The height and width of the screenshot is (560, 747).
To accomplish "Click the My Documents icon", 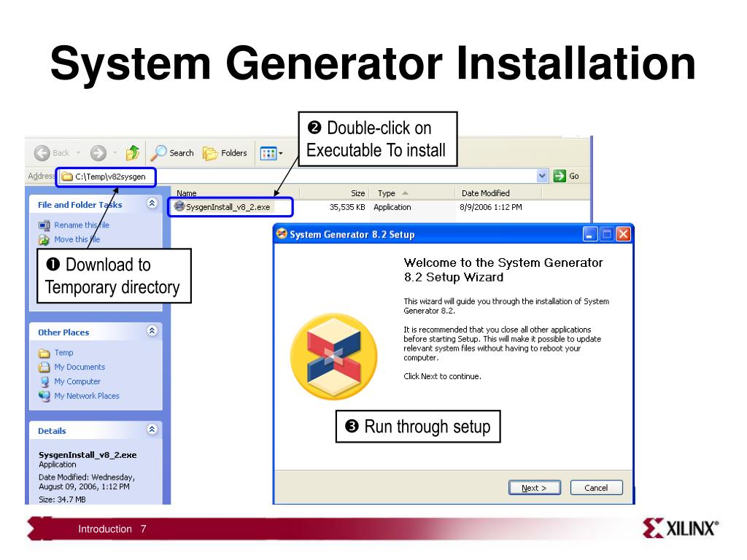I will click(44, 367).
